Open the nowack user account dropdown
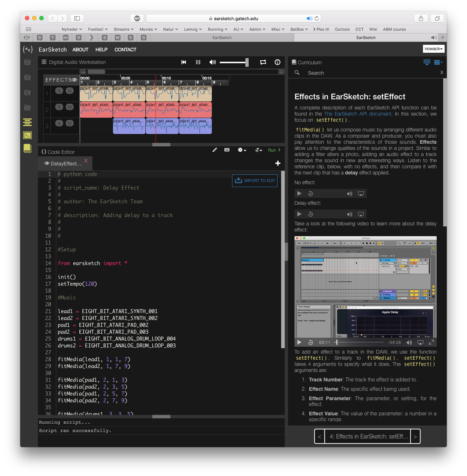Viewport: 467px width, 476px height. (433, 49)
